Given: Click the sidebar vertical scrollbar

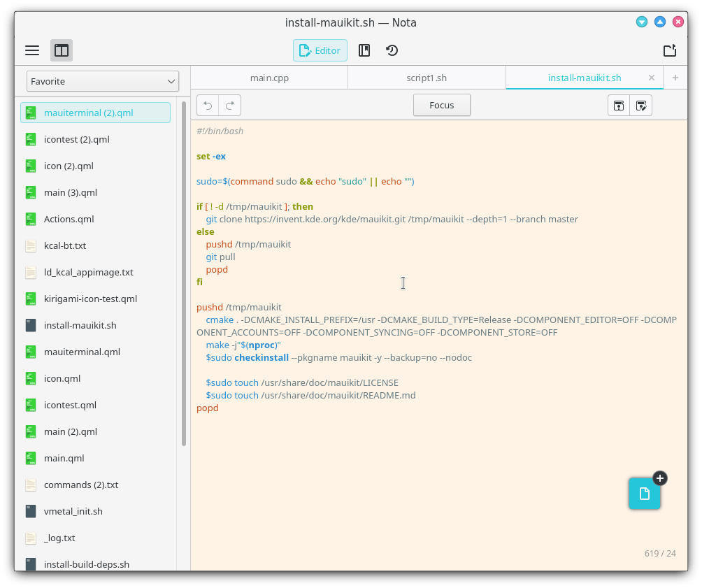Looking at the screenshot, I should click(x=184, y=273).
